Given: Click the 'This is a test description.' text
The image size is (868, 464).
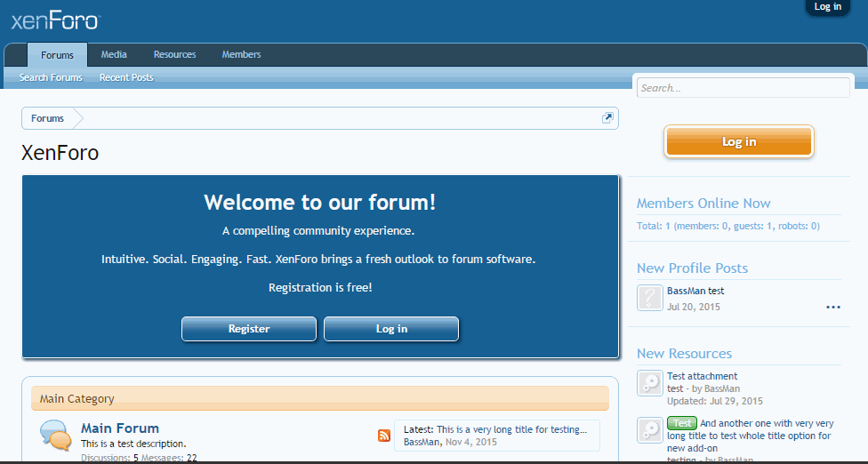Looking at the screenshot, I should pos(133,444).
